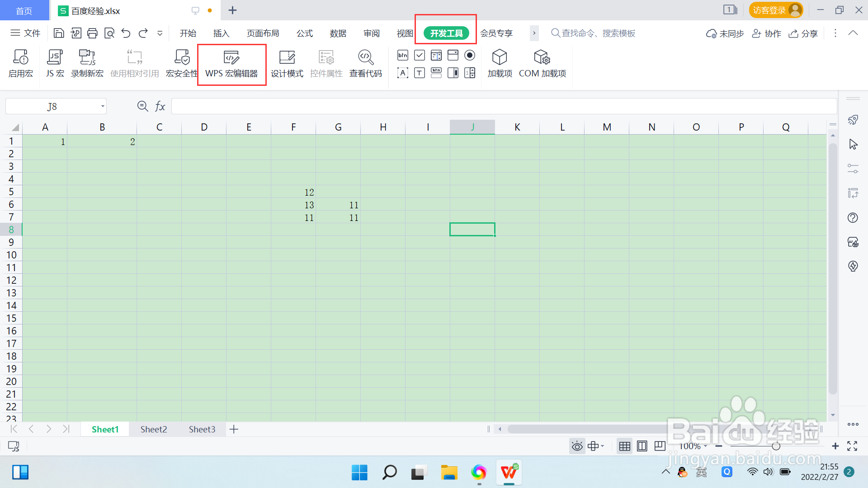The height and width of the screenshot is (488, 868).
Task: Switch to Sheet3 tab
Action: (202, 429)
